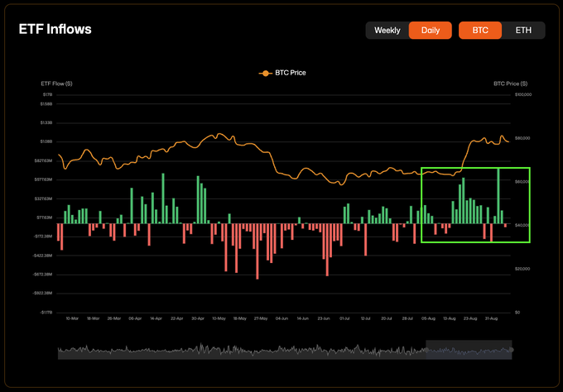
Task: Click the $0 price axis label
Action: coord(517,313)
